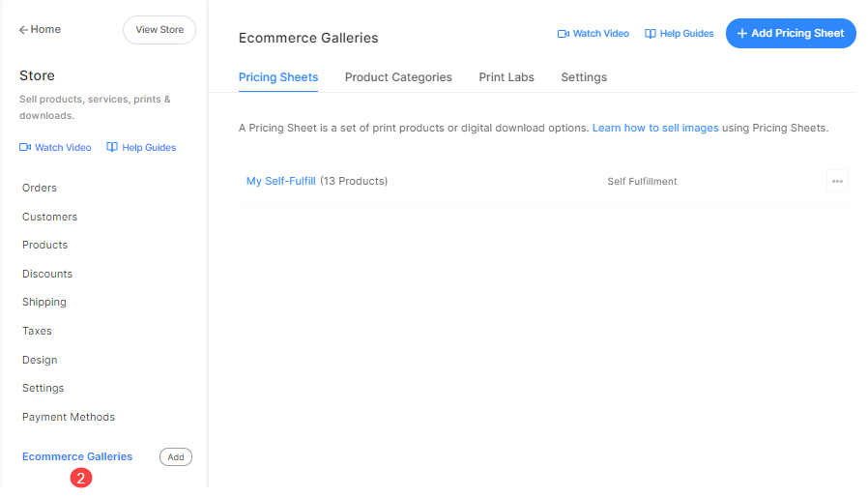
Task: Click header Watch Video camera icon
Action: click(564, 34)
